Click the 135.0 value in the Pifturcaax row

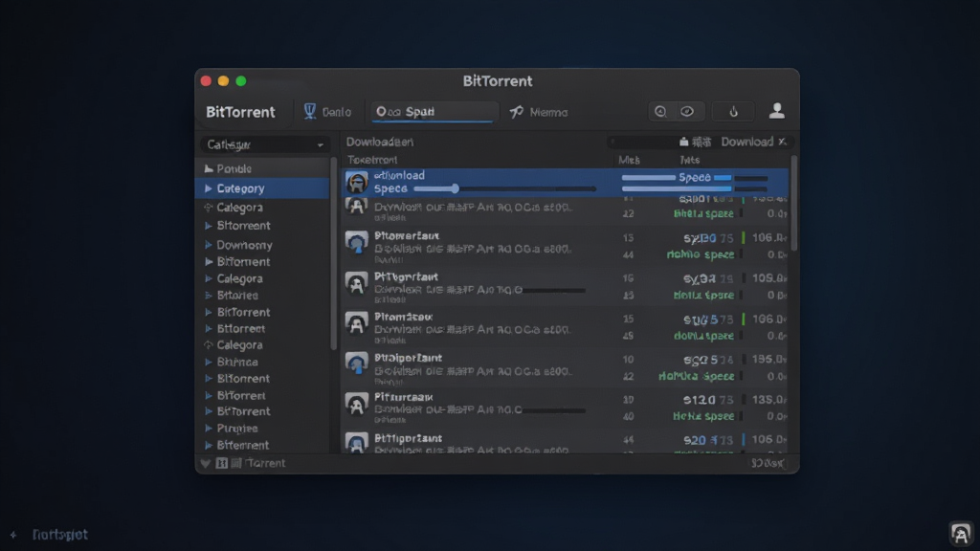[x=768, y=399]
